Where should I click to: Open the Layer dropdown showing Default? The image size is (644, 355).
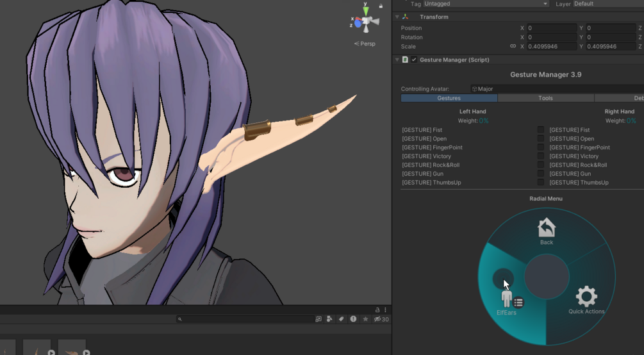tap(608, 4)
